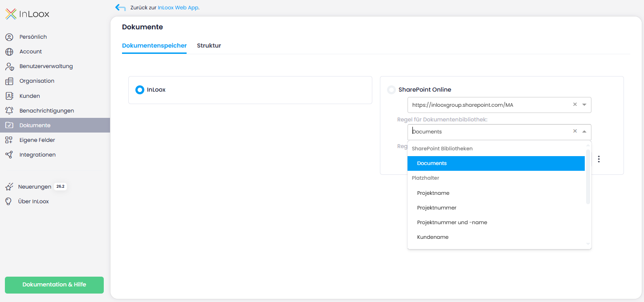Click the Platzhalter group header

click(425, 178)
